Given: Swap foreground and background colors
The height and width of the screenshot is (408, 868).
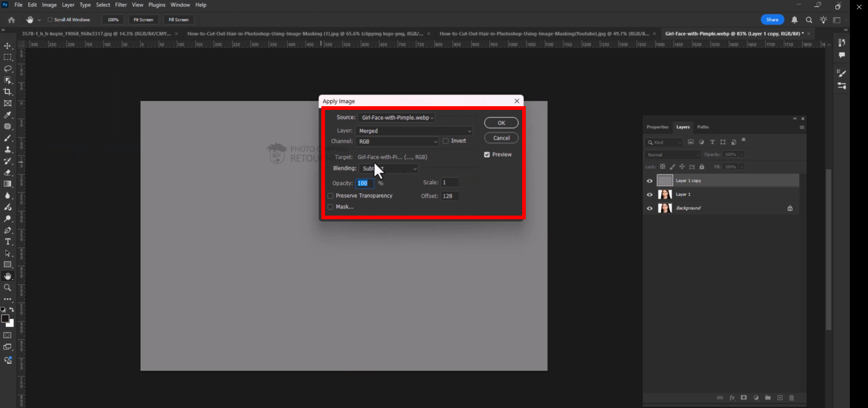Looking at the screenshot, I should (12, 309).
